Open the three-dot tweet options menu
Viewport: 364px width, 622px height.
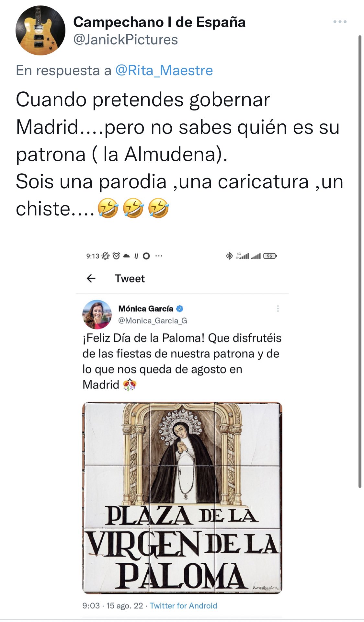click(340, 22)
